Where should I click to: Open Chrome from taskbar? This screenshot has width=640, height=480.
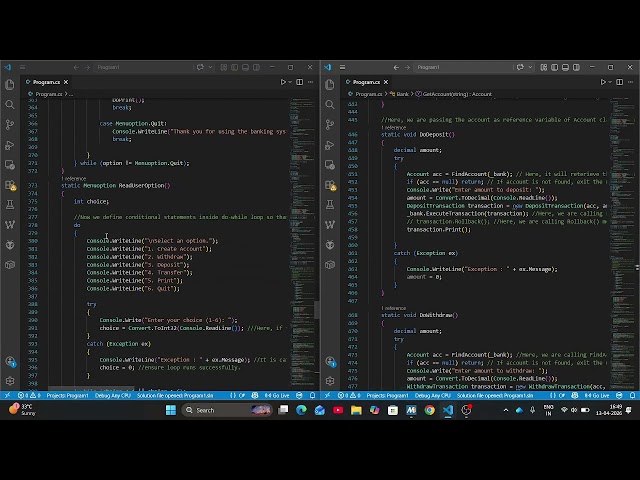(429, 410)
